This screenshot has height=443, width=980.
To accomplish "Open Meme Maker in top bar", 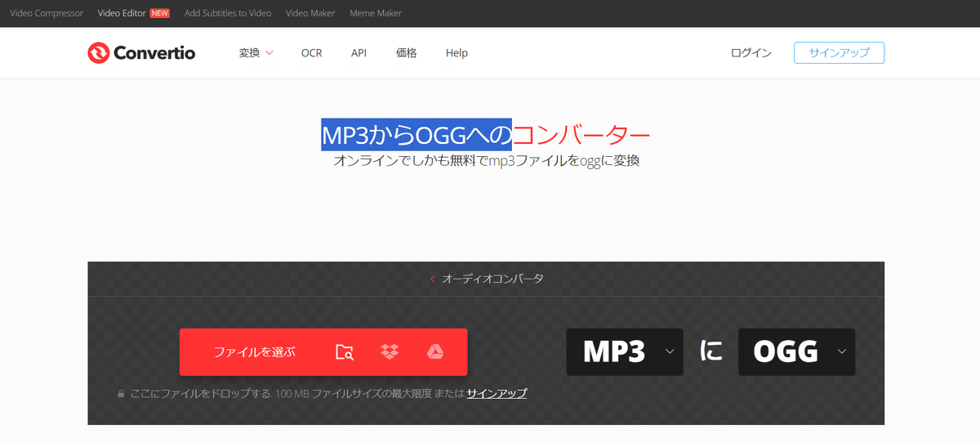I will [376, 13].
